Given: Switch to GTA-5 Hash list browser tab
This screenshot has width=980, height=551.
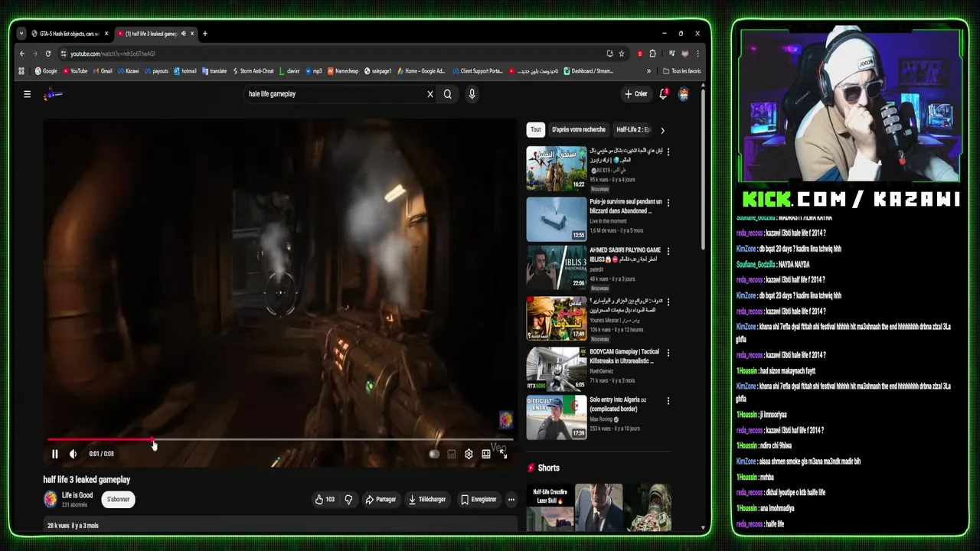Looking at the screenshot, I should [70, 34].
